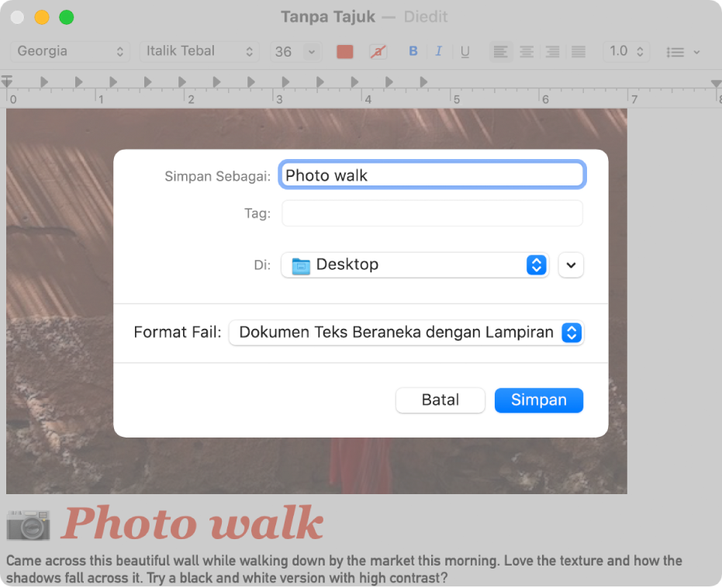Click the first tab stop marker on ruler
The image size is (722, 588).
[x=44, y=82]
